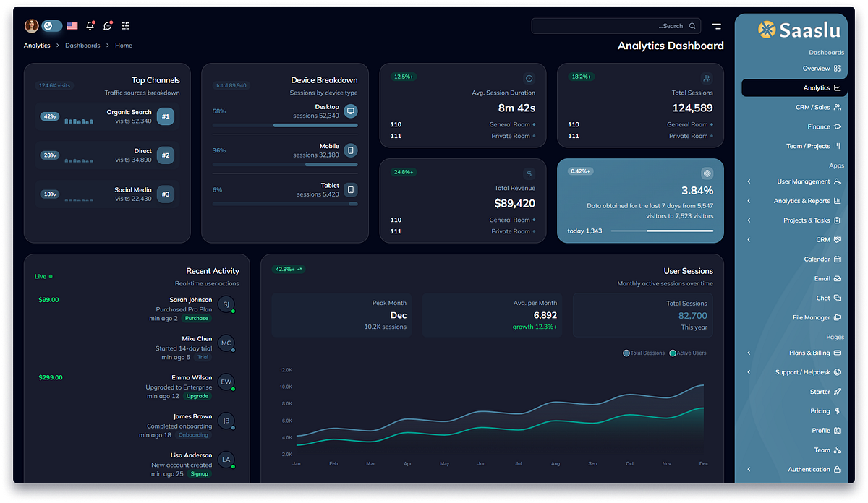Click the Pricing dollar icon
The image size is (868, 503).
(x=837, y=411)
